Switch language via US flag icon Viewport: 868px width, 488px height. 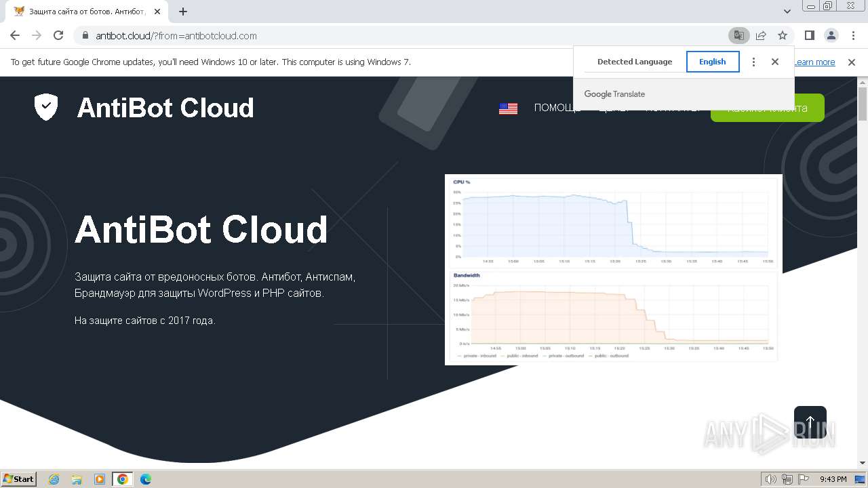(x=508, y=108)
